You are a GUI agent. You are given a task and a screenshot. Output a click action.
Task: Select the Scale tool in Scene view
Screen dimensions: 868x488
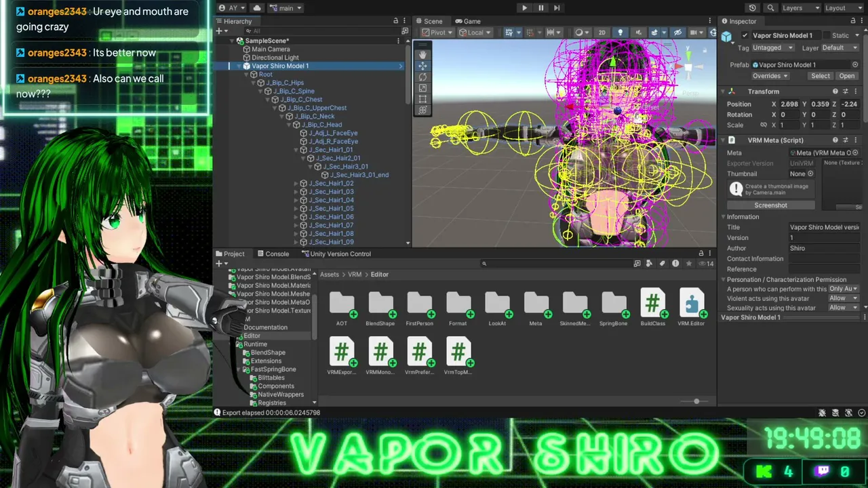[x=422, y=88]
